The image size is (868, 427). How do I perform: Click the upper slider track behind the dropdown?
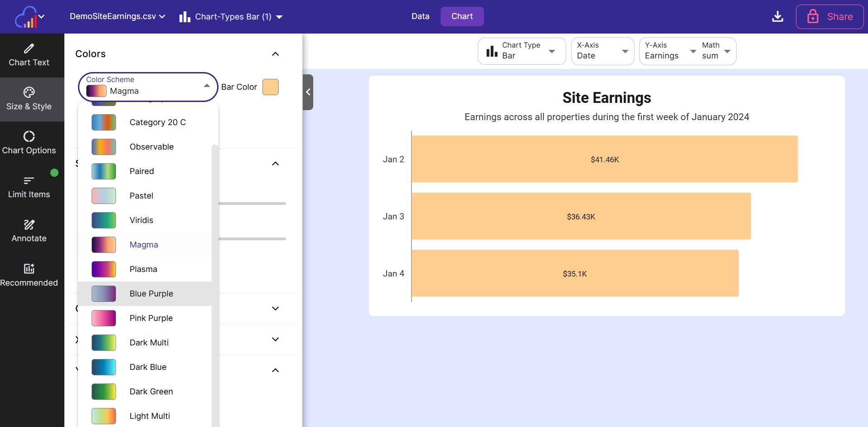[252, 204]
